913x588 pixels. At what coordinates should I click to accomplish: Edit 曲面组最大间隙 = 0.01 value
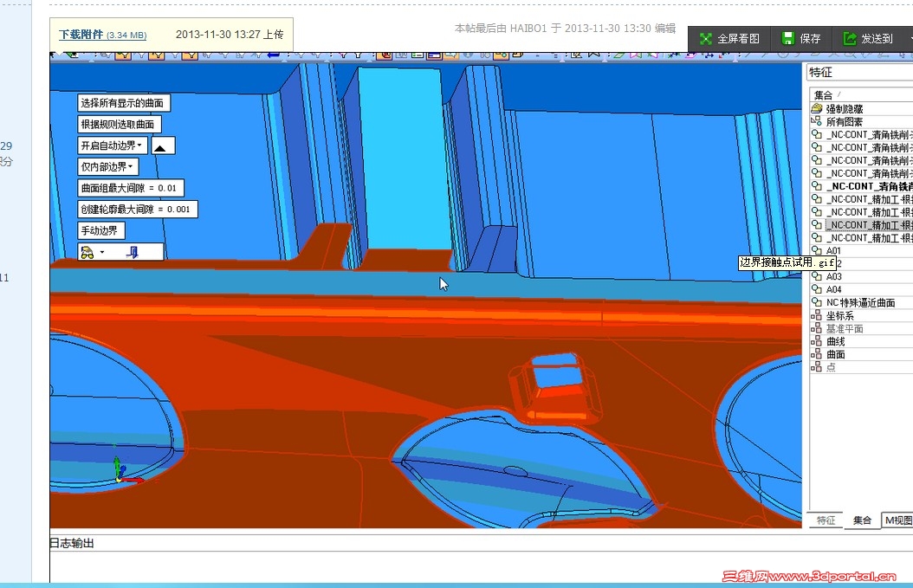[131, 188]
